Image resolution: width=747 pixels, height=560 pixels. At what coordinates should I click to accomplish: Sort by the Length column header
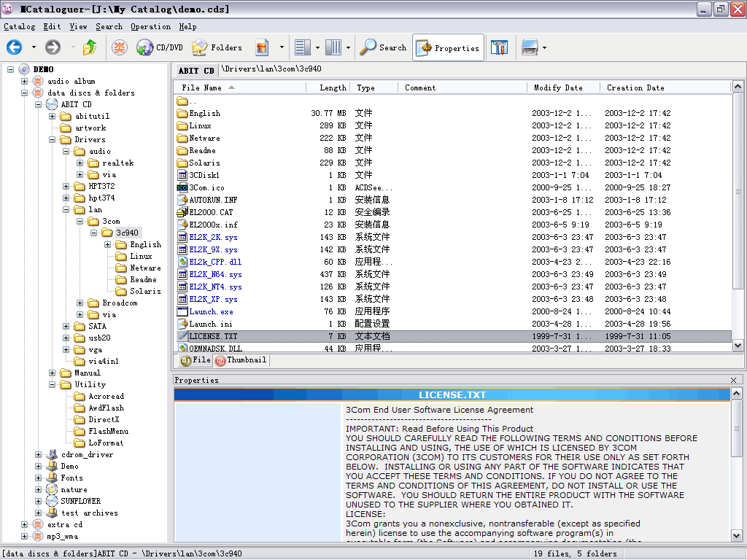(333, 87)
